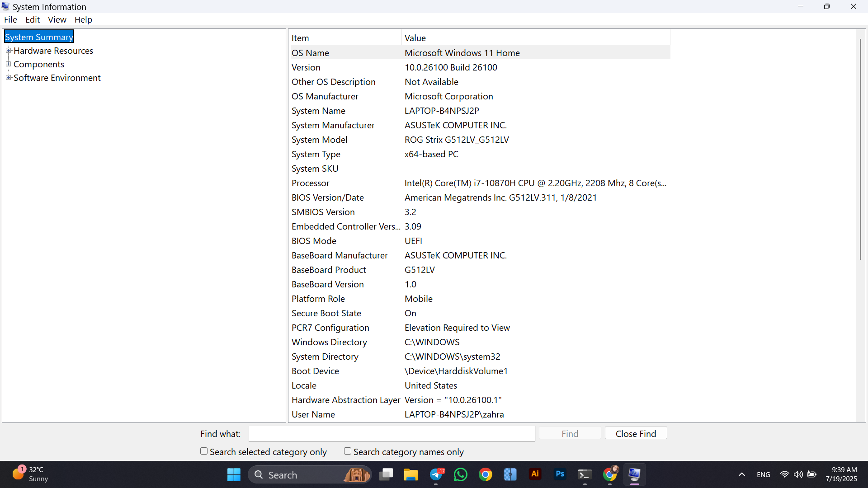
Task: Click the Close Find button
Action: [636, 433]
